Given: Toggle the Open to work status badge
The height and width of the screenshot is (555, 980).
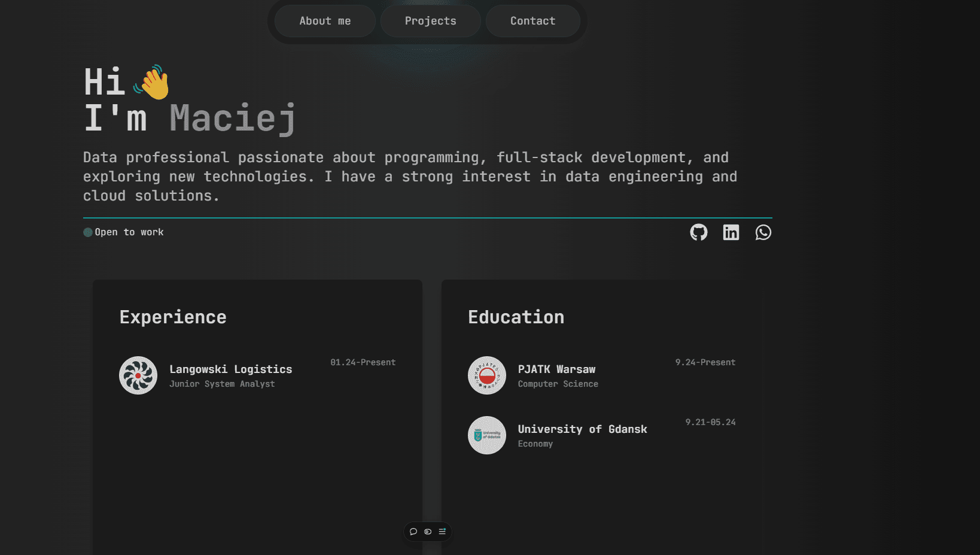Looking at the screenshot, I should click(x=123, y=232).
